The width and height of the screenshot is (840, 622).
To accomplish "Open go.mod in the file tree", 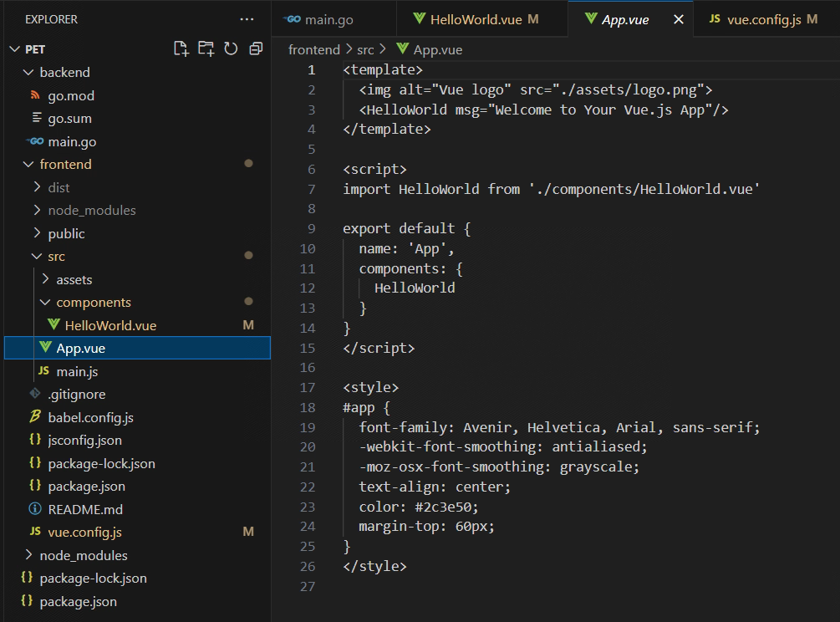I will pyautogui.click(x=137, y=95).
